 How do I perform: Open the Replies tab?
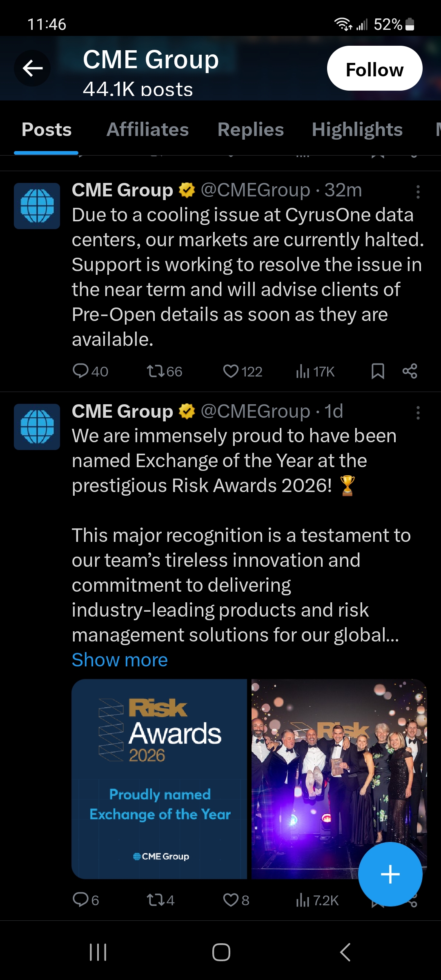250,130
